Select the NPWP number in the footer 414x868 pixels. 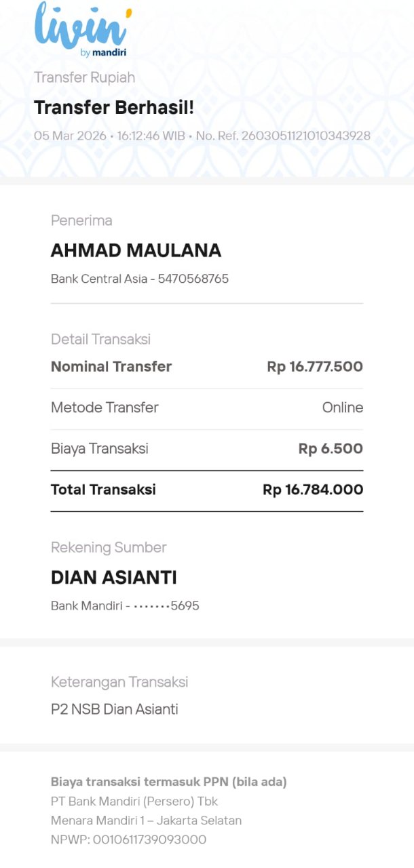pyautogui.click(x=149, y=840)
